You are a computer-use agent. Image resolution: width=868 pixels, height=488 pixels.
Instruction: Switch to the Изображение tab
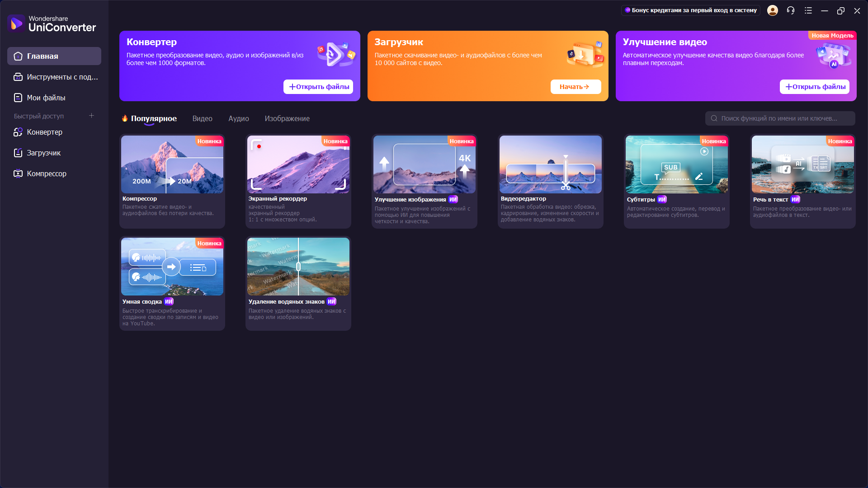287,118
